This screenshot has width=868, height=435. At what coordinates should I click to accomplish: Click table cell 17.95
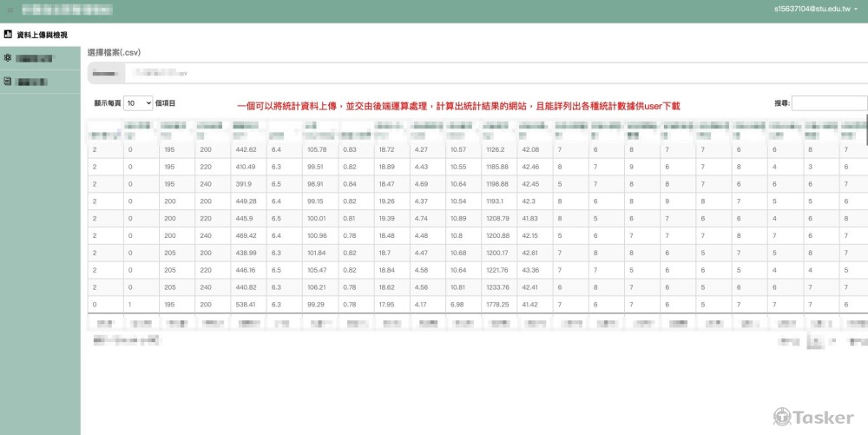[x=392, y=305]
